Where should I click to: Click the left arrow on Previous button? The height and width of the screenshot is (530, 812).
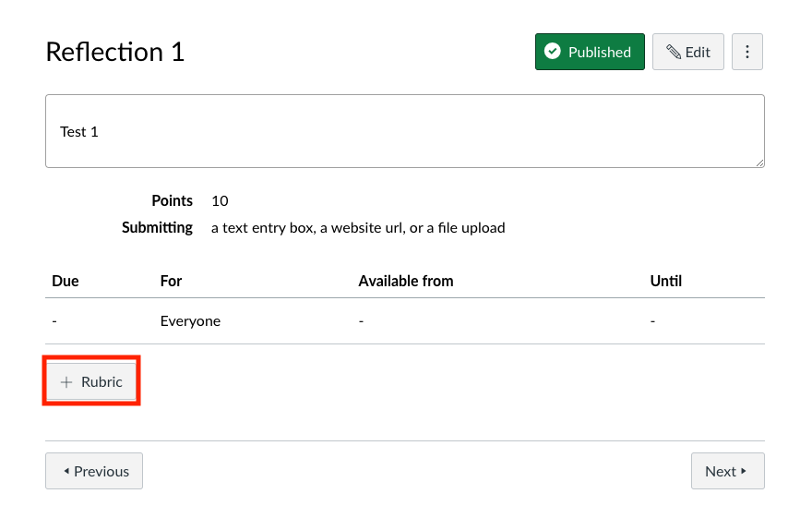point(66,471)
